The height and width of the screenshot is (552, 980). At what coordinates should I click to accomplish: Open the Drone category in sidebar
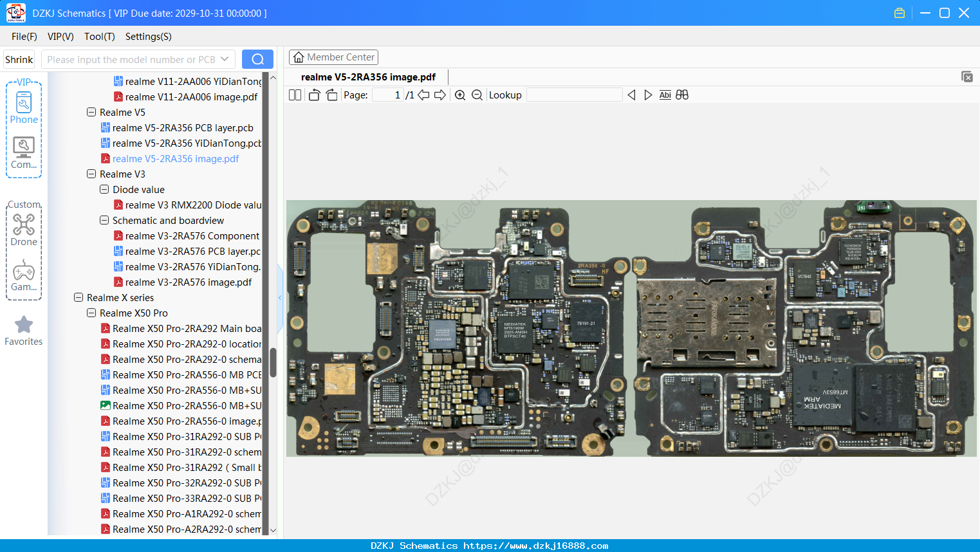pos(24,230)
